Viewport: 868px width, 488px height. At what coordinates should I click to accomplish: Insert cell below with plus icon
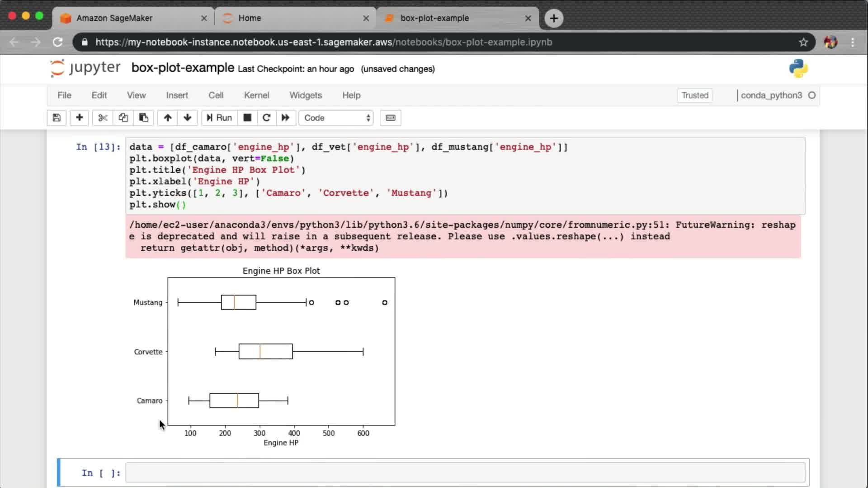point(79,118)
